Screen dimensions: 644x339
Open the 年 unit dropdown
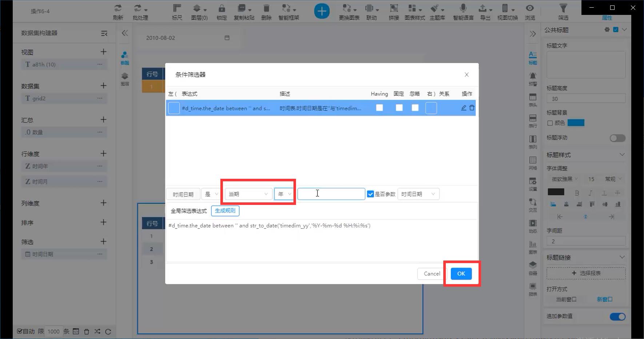pyautogui.click(x=284, y=194)
